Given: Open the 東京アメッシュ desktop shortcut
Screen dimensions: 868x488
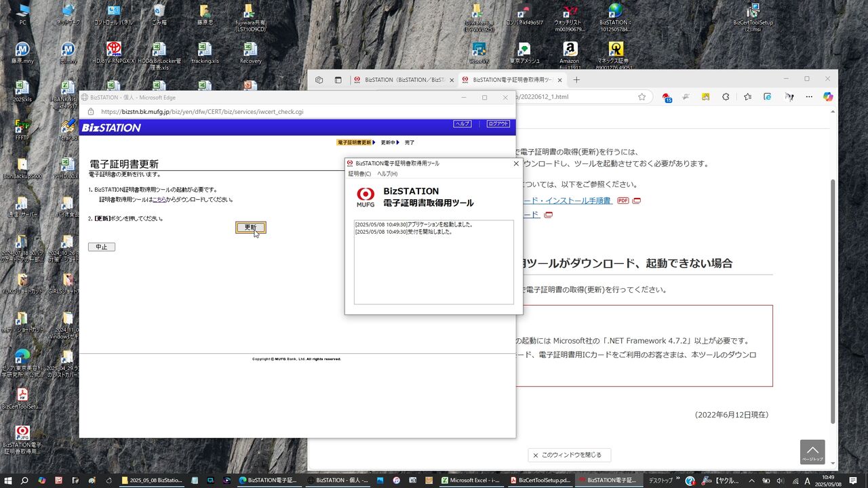Looking at the screenshot, I should coord(524,53).
